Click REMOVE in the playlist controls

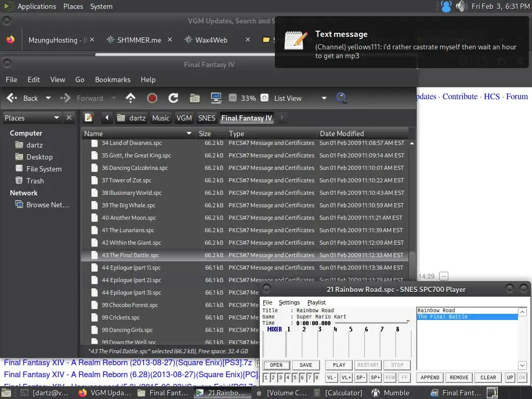[x=459, y=377]
